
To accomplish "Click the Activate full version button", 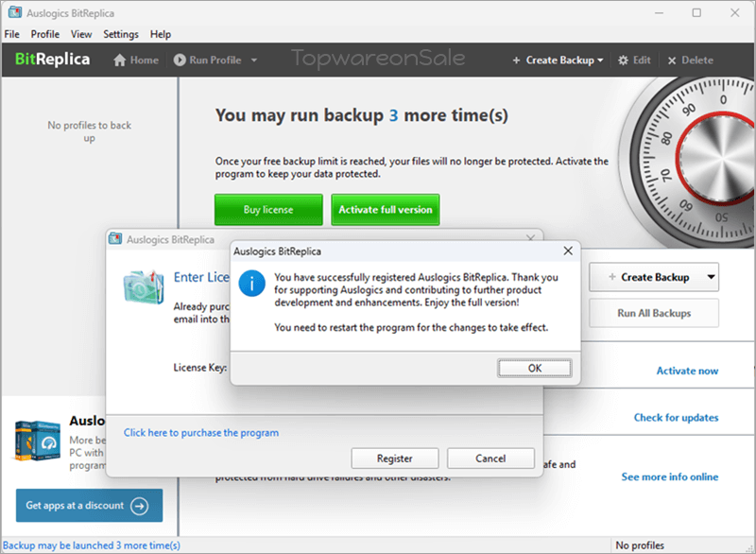I will pos(386,210).
